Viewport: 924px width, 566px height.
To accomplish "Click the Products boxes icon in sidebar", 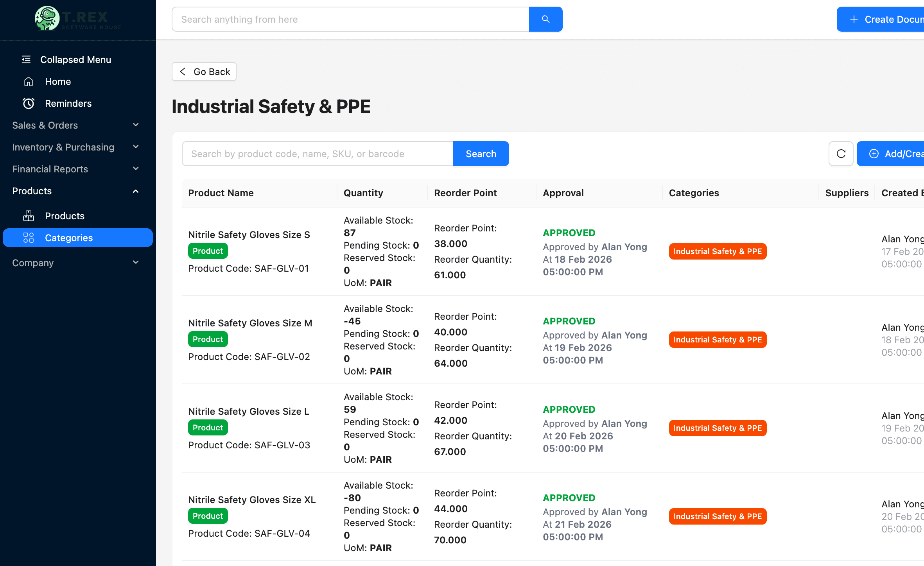I will click(x=29, y=216).
